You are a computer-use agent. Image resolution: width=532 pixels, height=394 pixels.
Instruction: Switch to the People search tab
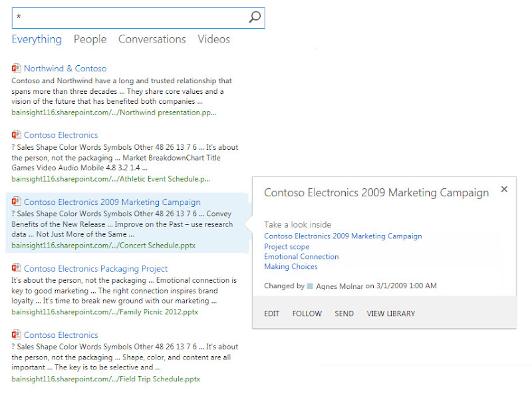pyautogui.click(x=90, y=39)
